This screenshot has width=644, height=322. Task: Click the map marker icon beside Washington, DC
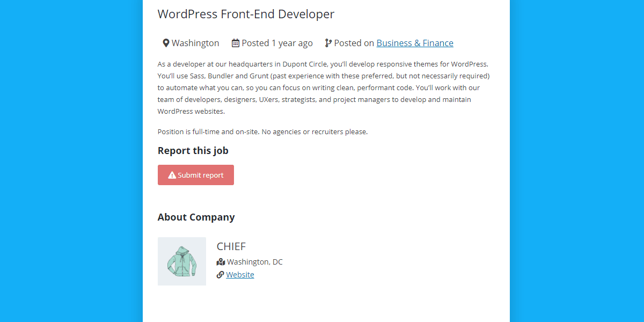point(221,262)
